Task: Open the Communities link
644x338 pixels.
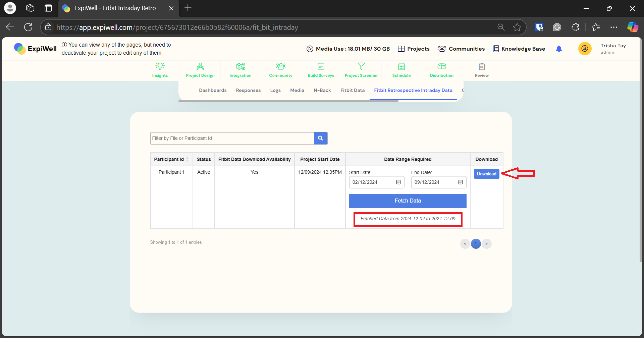Action: pos(461,49)
